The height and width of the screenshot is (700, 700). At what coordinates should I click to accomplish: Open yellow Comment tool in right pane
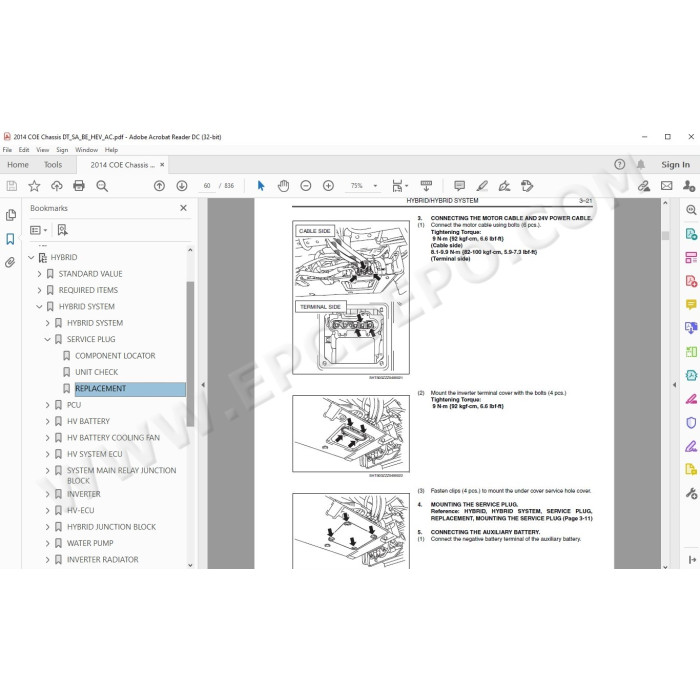click(x=691, y=304)
